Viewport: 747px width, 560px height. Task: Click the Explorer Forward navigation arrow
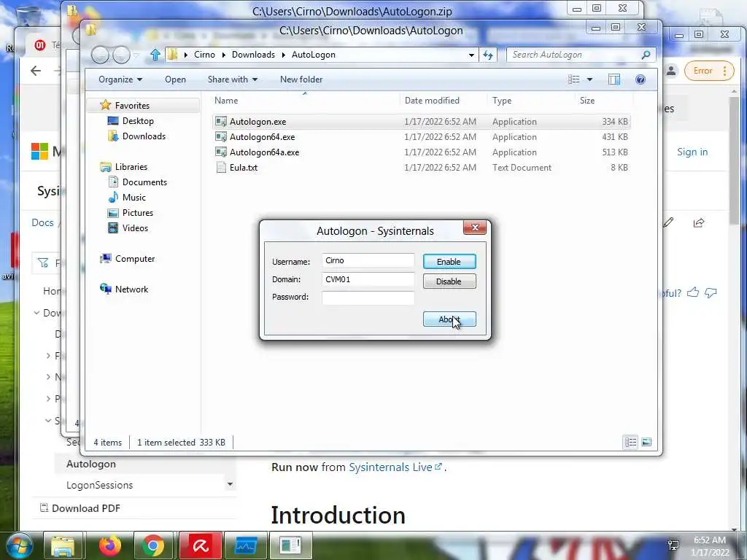[121, 55]
